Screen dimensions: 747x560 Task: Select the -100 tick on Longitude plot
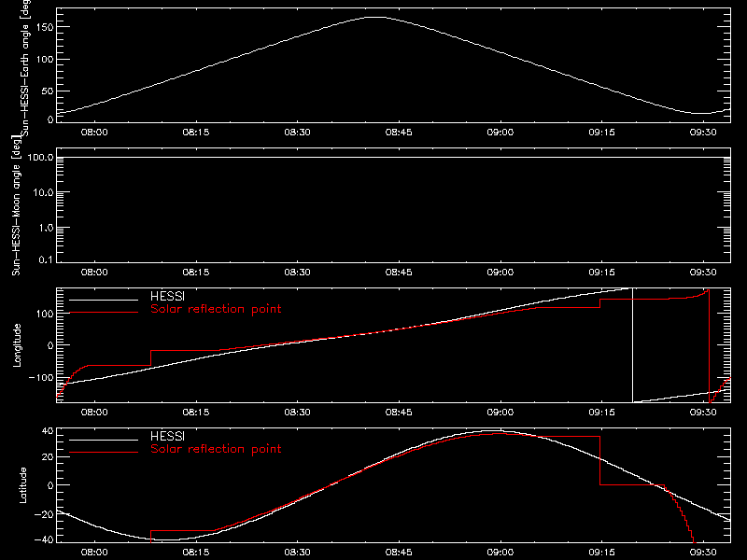pos(41,378)
